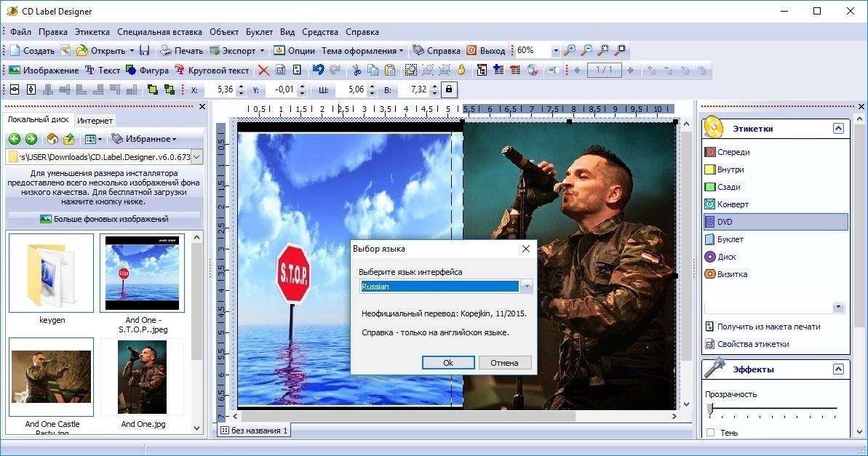Delete selected object with red X icon

pyautogui.click(x=264, y=71)
